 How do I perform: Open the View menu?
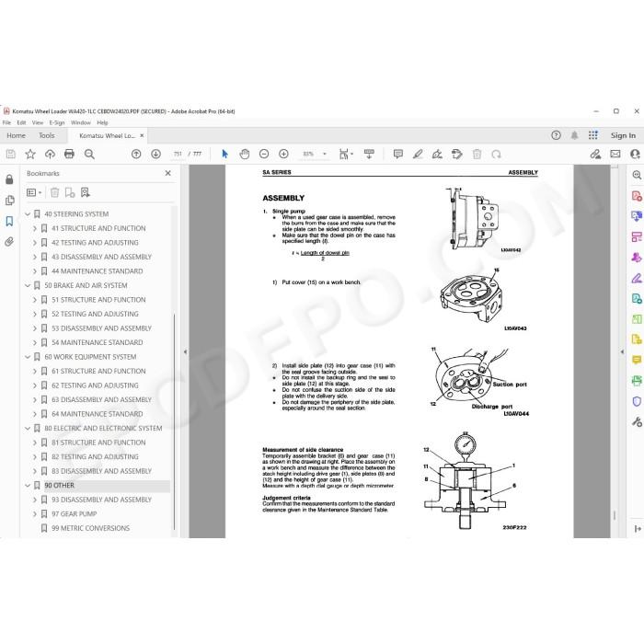point(38,122)
